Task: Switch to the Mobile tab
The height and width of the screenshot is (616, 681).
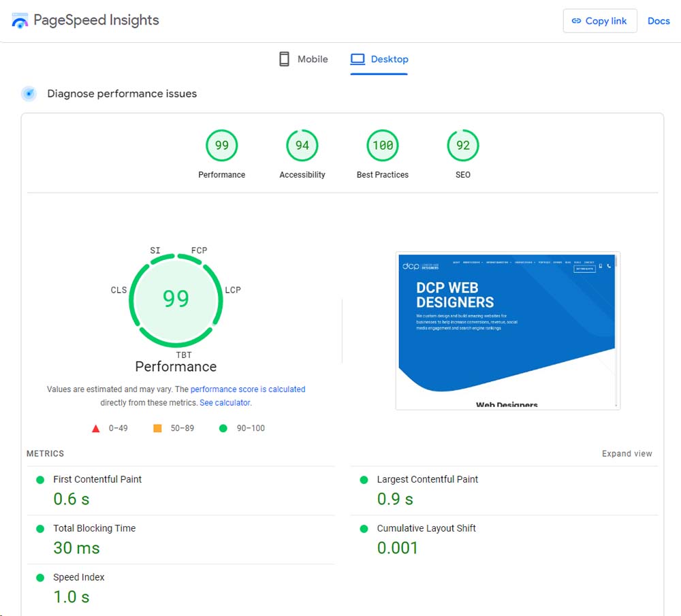Action: (313, 59)
